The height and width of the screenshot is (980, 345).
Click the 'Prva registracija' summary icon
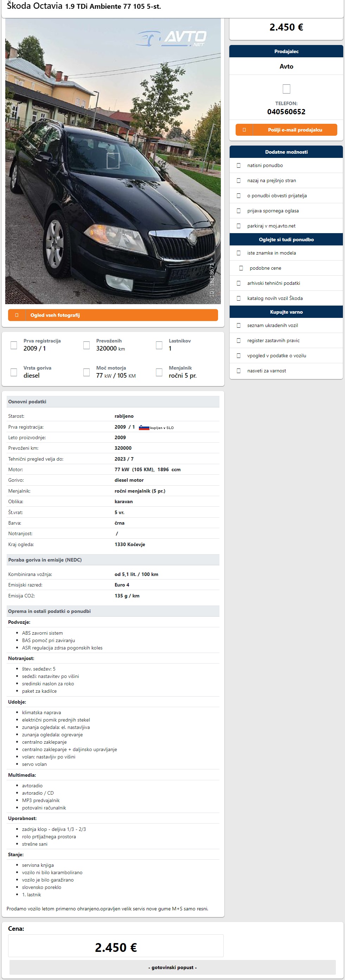coord(14,345)
